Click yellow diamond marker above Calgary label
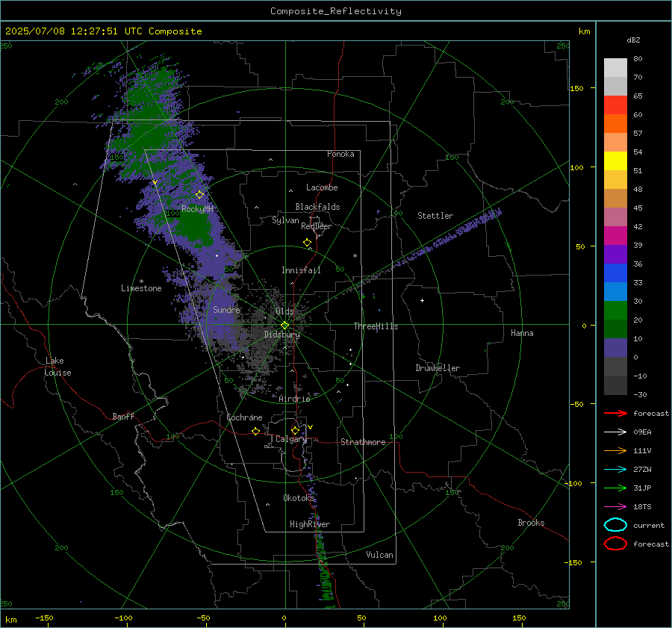The height and width of the screenshot is (628, 672). click(295, 430)
